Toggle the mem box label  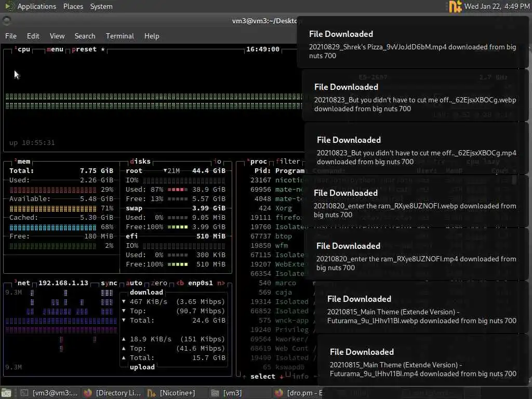click(23, 162)
